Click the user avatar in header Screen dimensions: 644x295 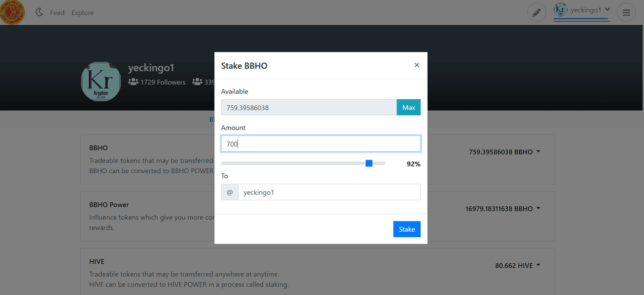(560, 10)
